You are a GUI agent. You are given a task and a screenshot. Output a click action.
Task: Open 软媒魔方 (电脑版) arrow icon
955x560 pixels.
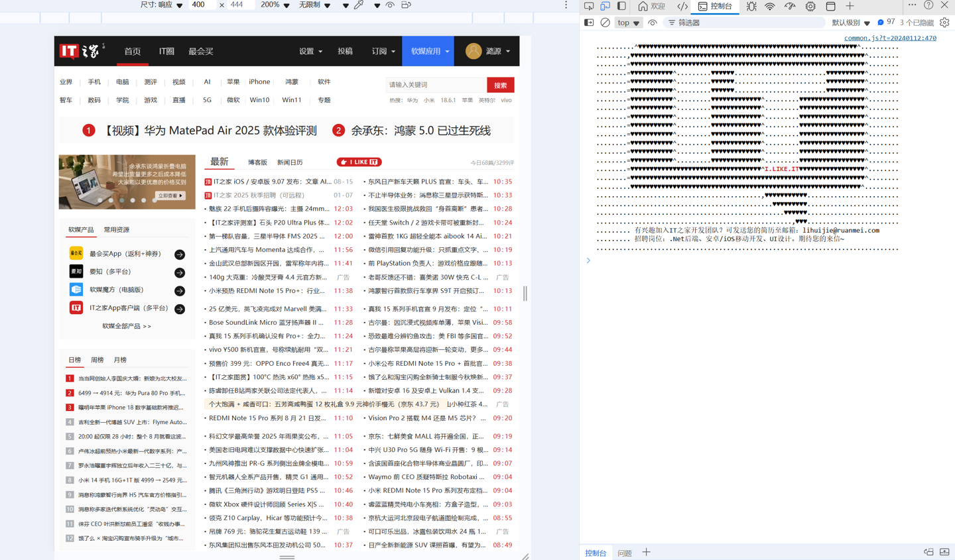click(180, 291)
